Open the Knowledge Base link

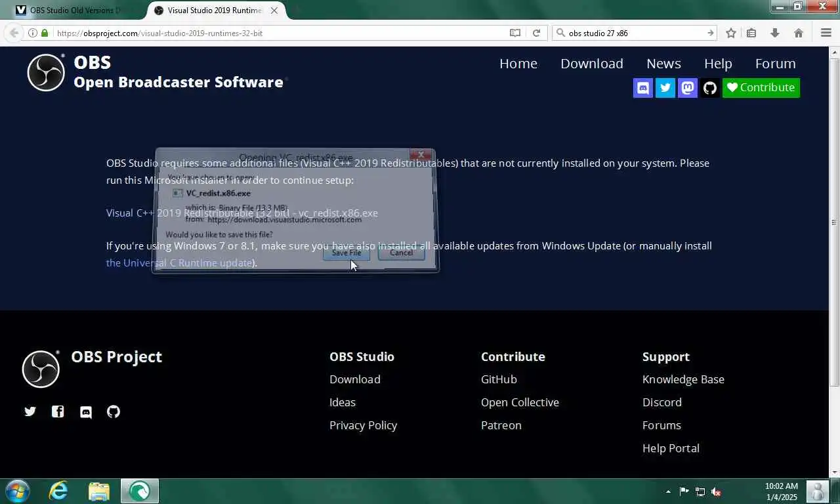(683, 379)
